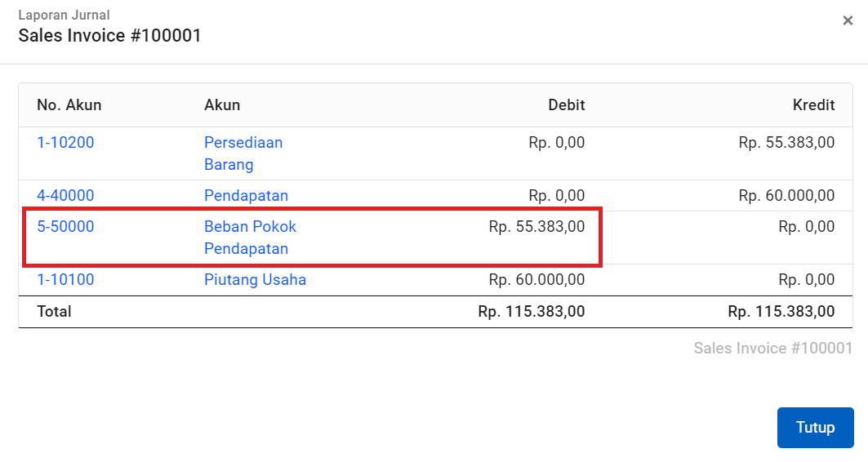Click the Laporan Jurnal heading text

point(65,15)
